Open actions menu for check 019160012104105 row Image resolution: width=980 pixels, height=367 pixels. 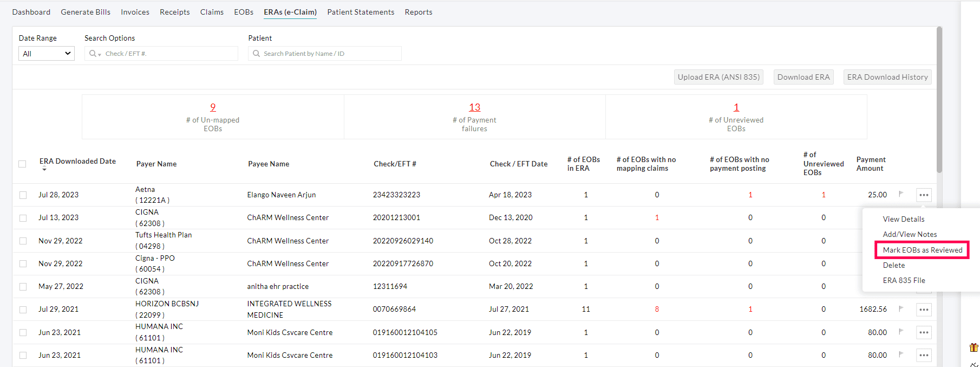point(924,332)
